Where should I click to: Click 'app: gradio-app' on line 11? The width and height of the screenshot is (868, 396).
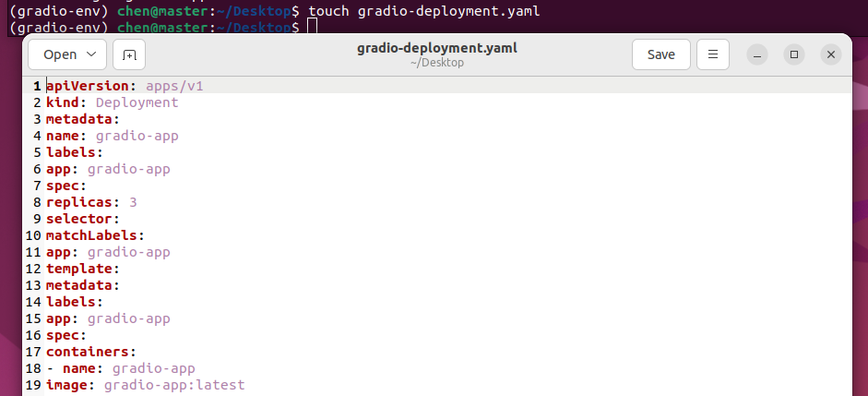108,252
